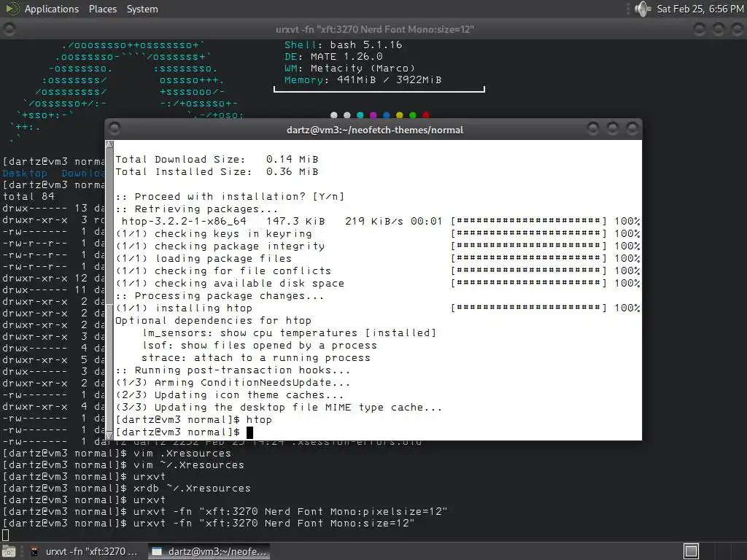Click ":: Proceed with installation? [Y/n]" text
This screenshot has height=560, width=747.
[x=230, y=197]
